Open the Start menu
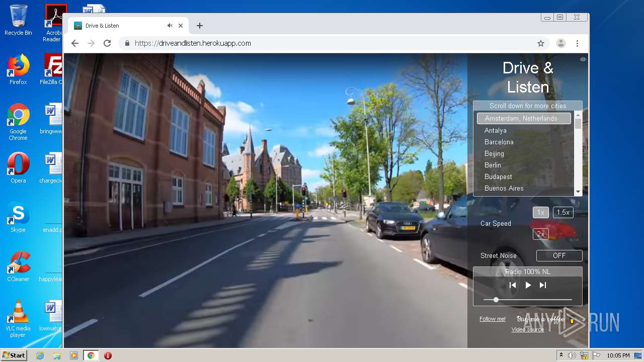This screenshot has width=644, height=362. point(14,355)
